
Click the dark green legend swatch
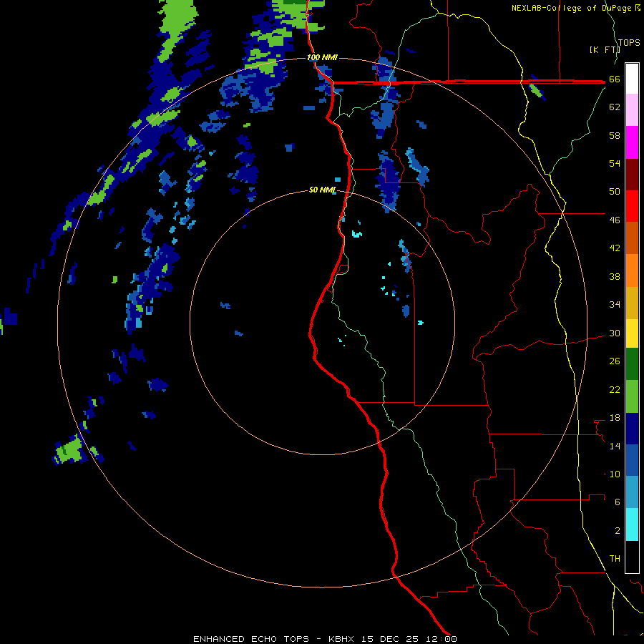pos(632,364)
